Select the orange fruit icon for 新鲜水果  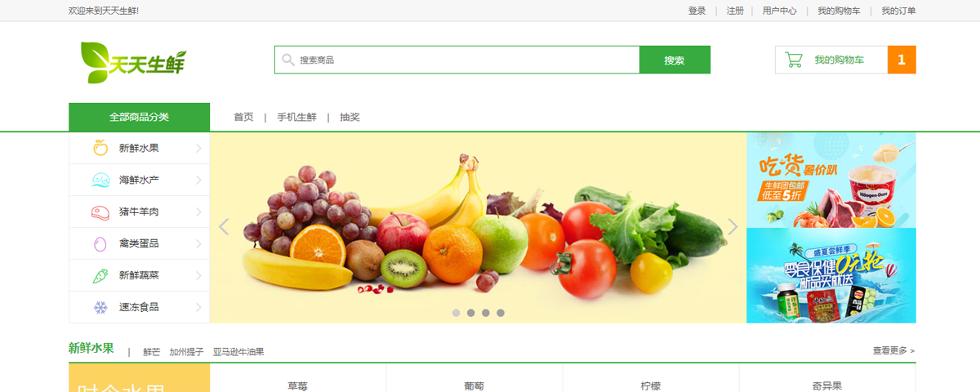[x=100, y=148]
